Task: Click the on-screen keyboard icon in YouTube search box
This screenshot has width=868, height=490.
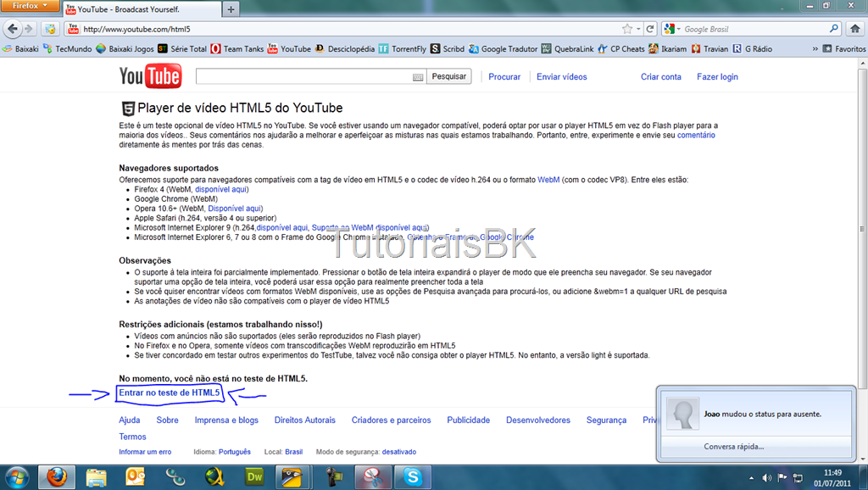Action: (418, 77)
